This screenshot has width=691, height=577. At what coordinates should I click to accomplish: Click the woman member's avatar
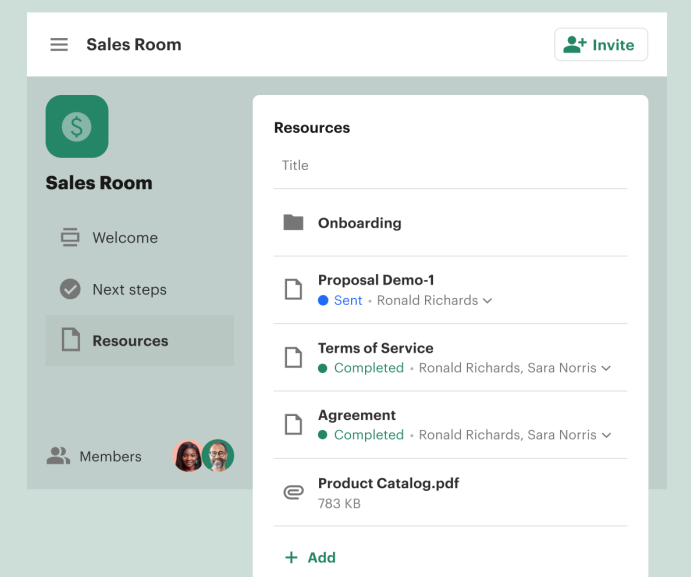188,456
